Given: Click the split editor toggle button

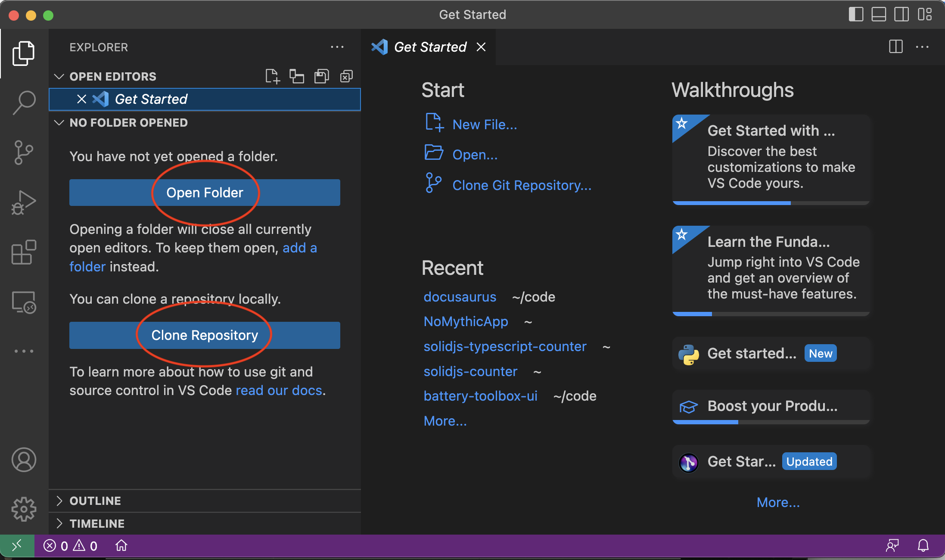Looking at the screenshot, I should tap(896, 47).
